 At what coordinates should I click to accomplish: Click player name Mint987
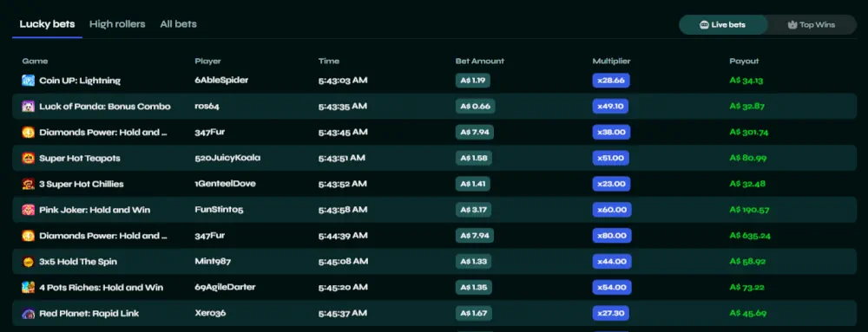click(x=213, y=261)
